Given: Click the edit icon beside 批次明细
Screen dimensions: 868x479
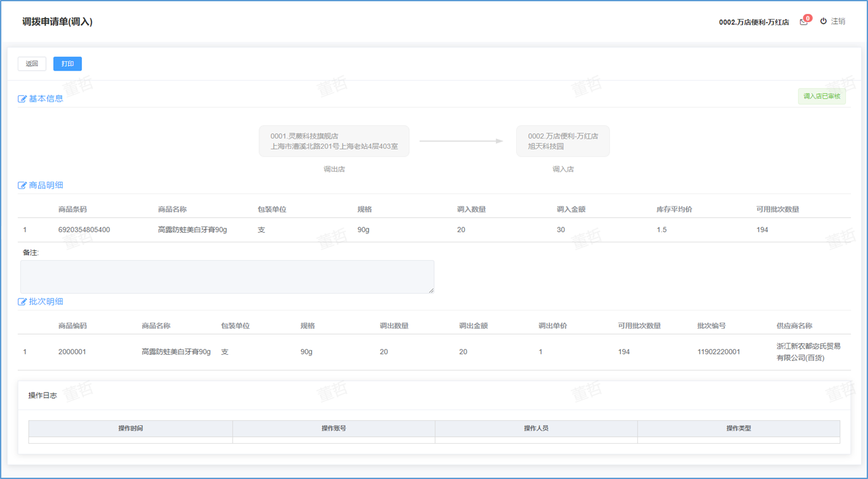Looking at the screenshot, I should 22,302.
